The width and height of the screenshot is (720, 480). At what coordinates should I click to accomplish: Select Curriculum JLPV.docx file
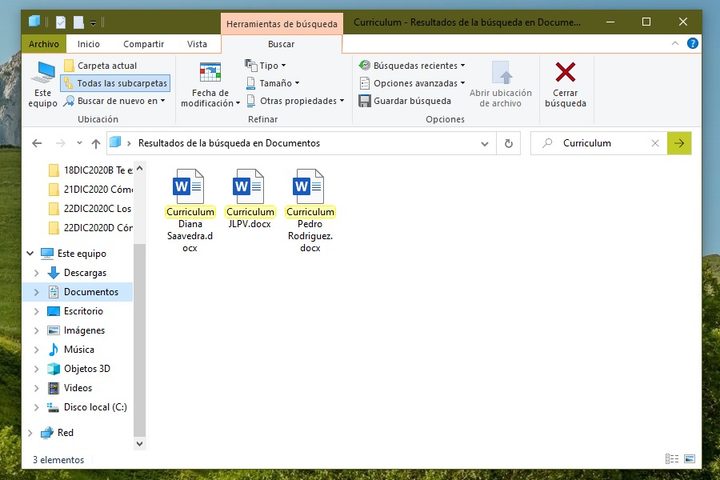coord(250,199)
